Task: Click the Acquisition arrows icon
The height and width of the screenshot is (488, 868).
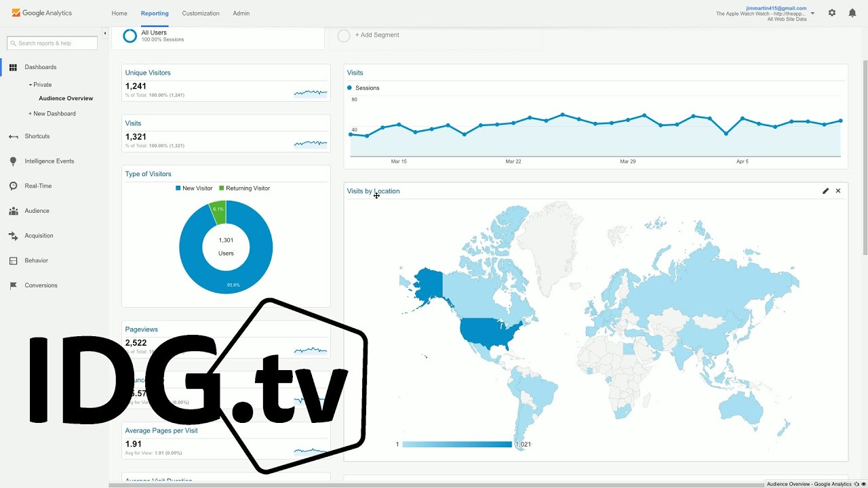Action: point(13,236)
